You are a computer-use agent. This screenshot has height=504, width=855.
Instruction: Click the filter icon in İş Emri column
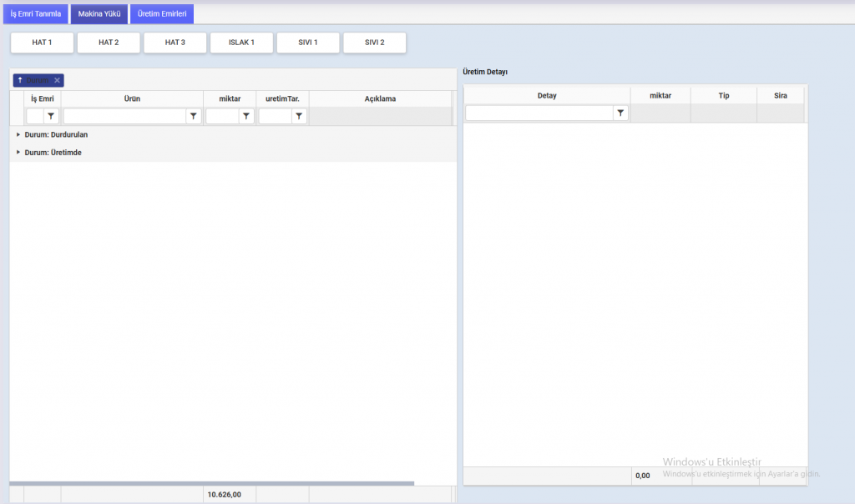tap(50, 117)
